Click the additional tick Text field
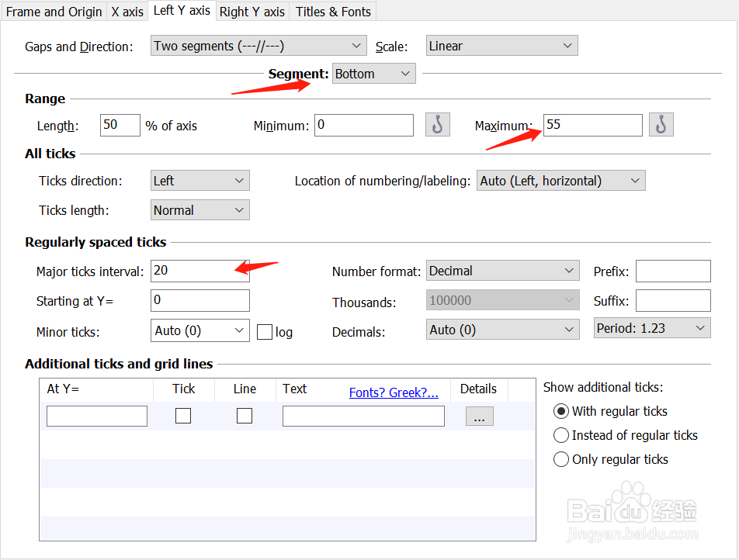739x560 pixels. pyautogui.click(x=363, y=417)
